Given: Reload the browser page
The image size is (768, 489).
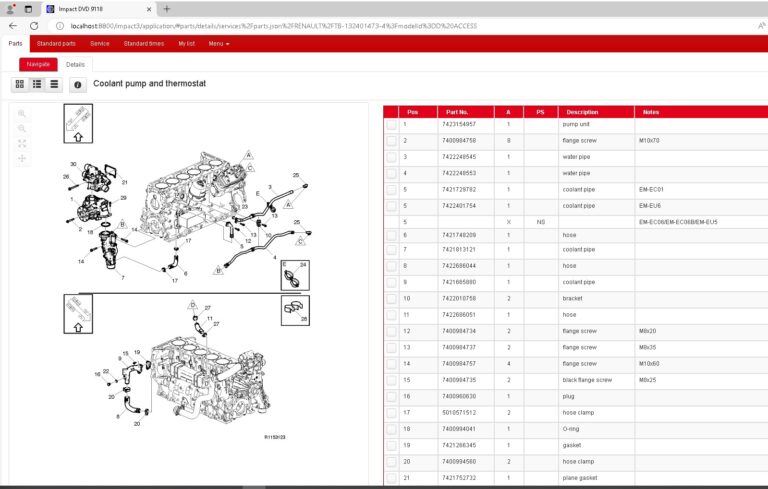Looking at the screenshot, I should click(34, 25).
